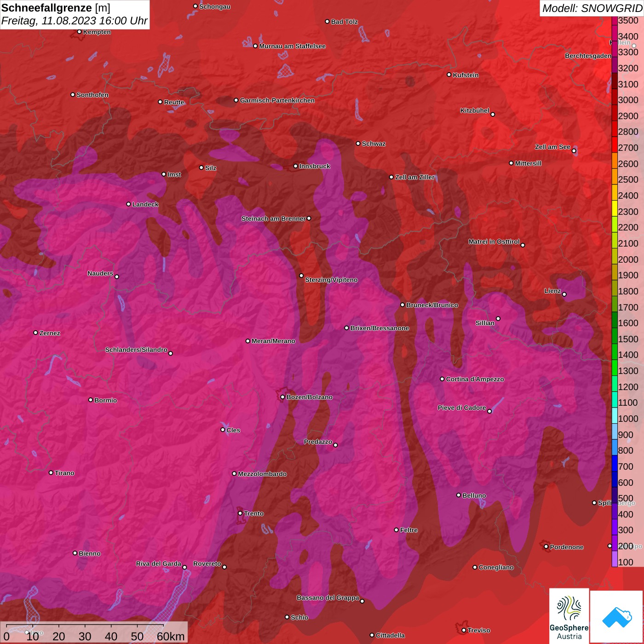This screenshot has height=644, width=644.
Task: Click the Pordenone city marker
Action: [x=546, y=546]
